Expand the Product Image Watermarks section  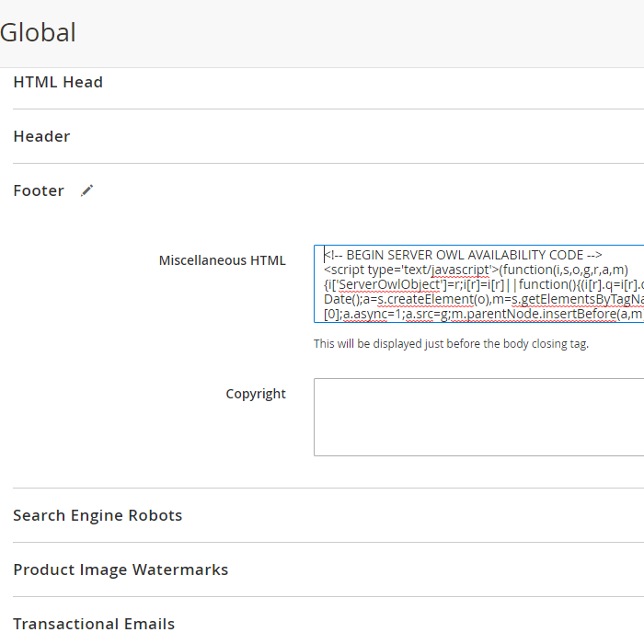tap(121, 569)
